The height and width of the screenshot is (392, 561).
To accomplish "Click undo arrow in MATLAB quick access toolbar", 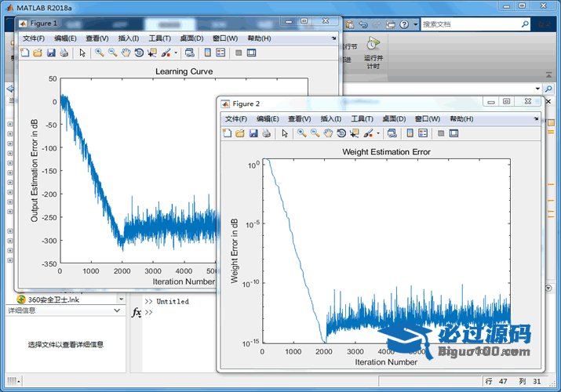I will 363,24.
